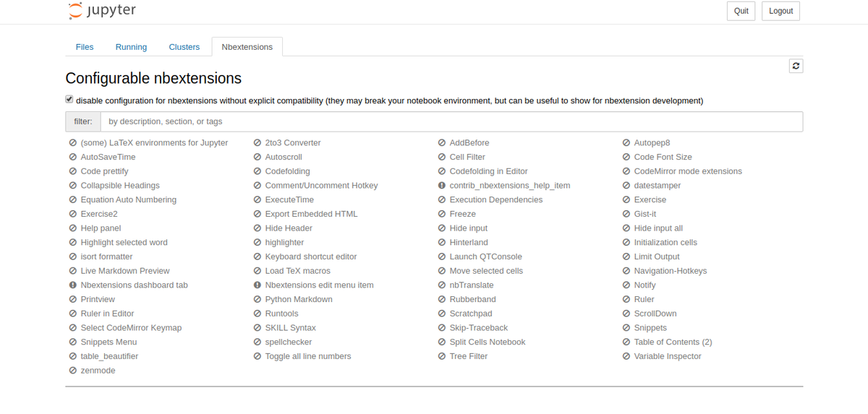Click the disabled icon beside Codefolding

click(x=258, y=171)
